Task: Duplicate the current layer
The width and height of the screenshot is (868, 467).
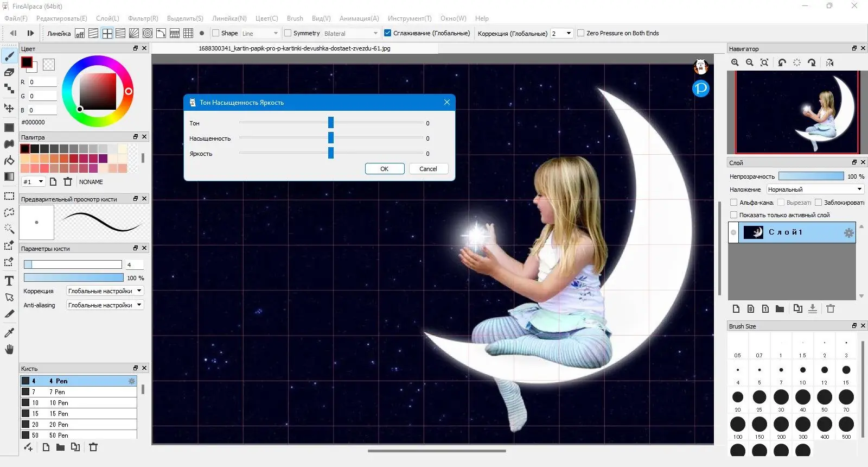Action: click(x=797, y=308)
